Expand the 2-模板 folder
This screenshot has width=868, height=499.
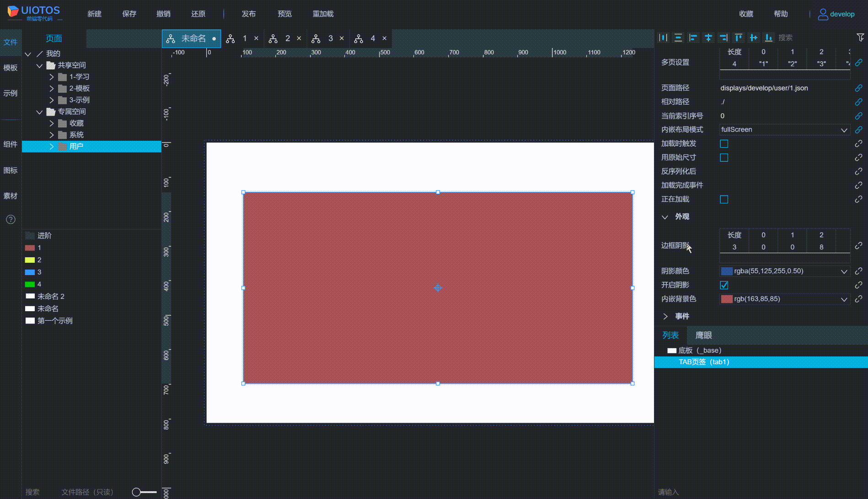[52, 89]
